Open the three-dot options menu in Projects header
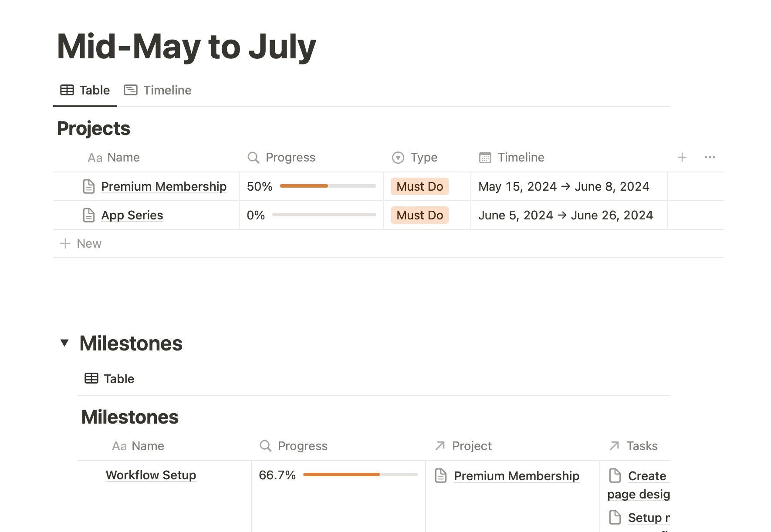 click(x=710, y=157)
